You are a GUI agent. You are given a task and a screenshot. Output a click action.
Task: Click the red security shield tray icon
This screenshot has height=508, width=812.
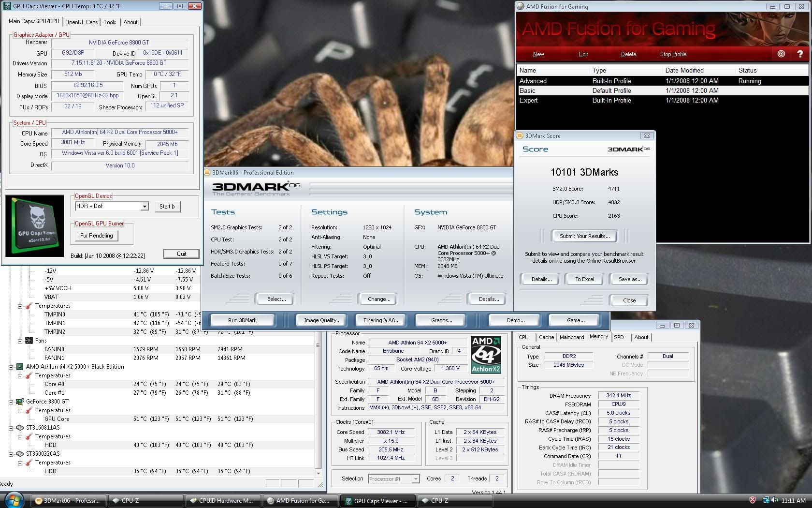click(753, 500)
